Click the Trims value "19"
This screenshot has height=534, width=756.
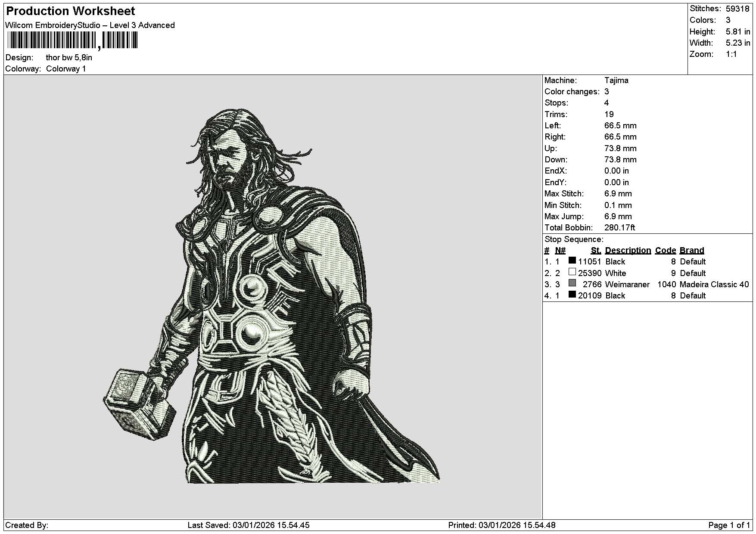pyautogui.click(x=609, y=115)
